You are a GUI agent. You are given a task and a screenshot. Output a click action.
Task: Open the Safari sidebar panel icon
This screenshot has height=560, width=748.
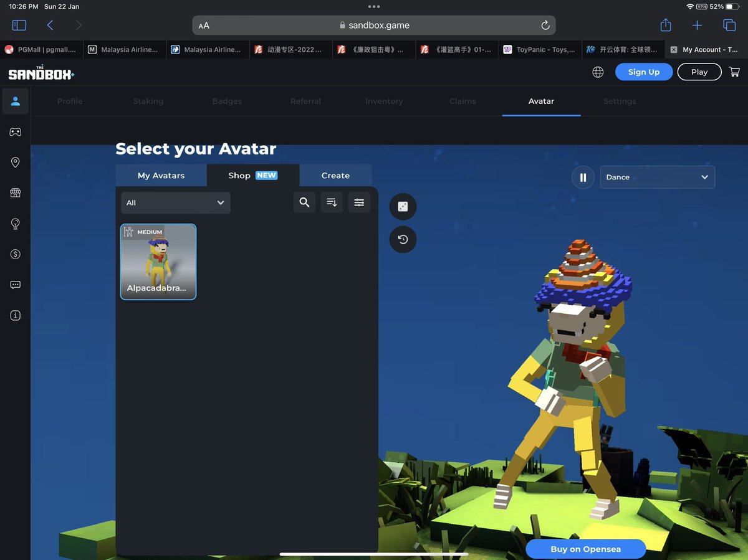(19, 25)
